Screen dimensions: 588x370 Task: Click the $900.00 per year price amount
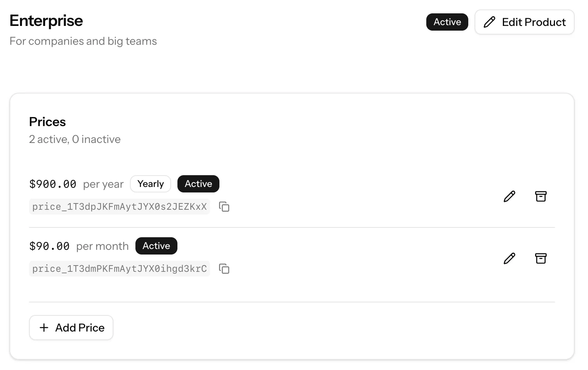[53, 183]
